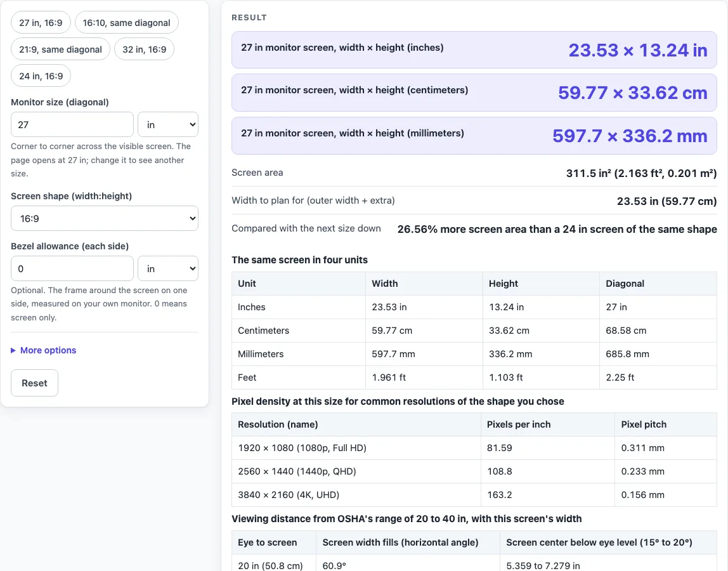Choose the "16:10, same diagonal" preset
The height and width of the screenshot is (571, 728).
(127, 23)
